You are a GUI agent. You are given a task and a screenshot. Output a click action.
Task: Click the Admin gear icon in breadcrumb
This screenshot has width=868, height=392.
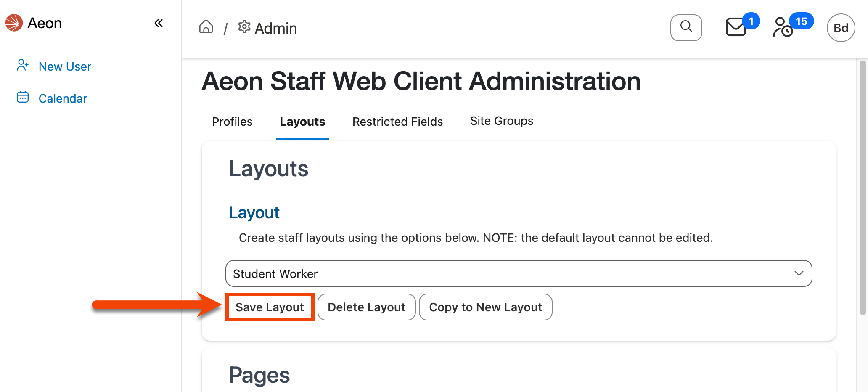[244, 27]
